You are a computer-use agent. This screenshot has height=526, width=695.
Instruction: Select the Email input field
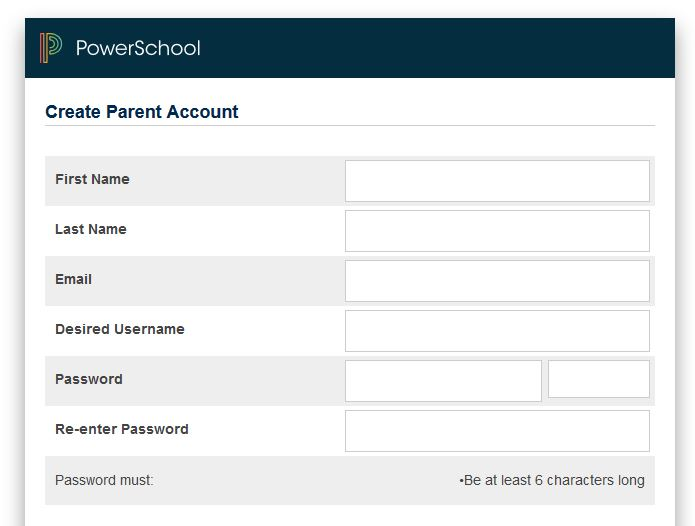coord(497,281)
